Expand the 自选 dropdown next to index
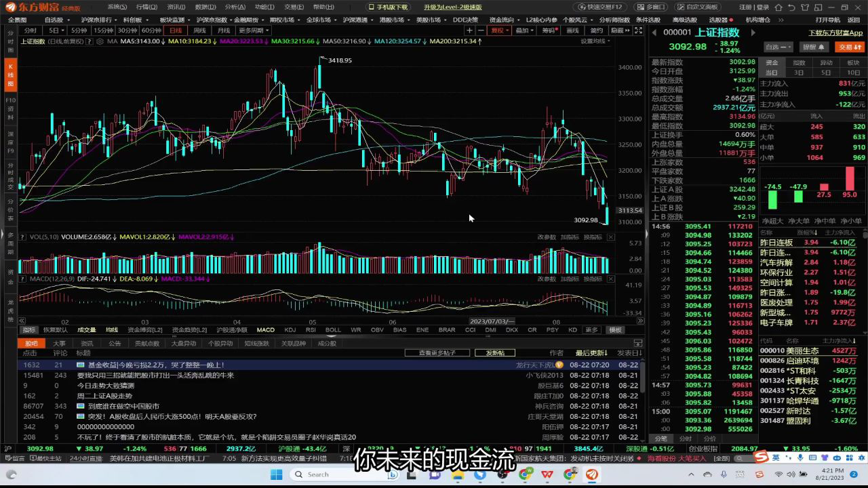 [x=777, y=47]
